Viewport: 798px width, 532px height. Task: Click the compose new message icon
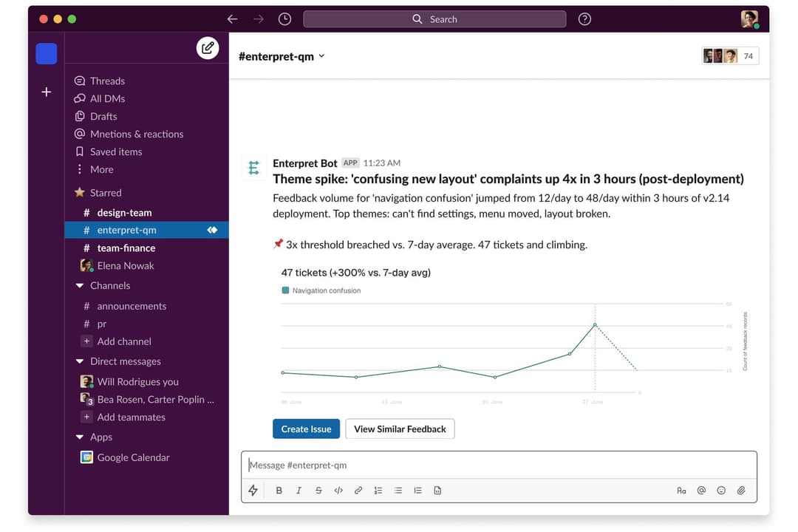click(208, 48)
